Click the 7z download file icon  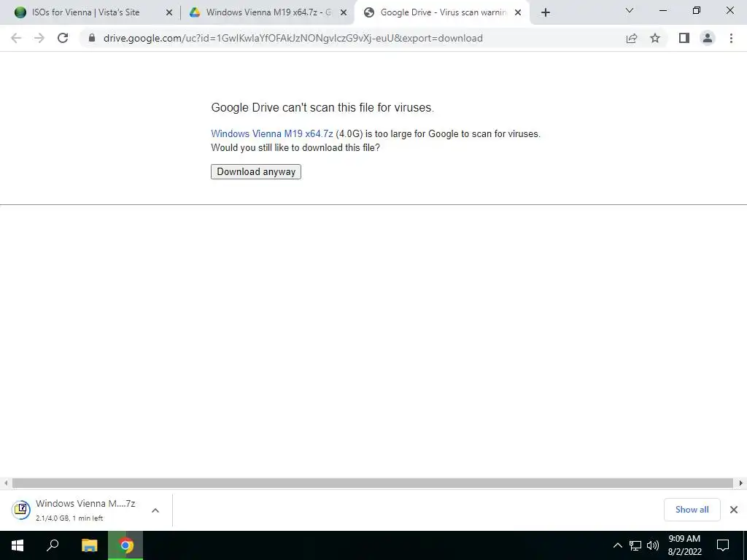(x=21, y=510)
